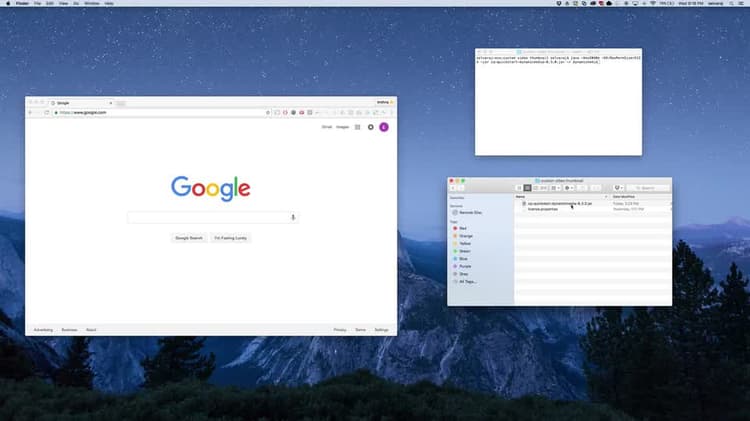Select the Purple tag in Finder sidebar

[463, 266]
